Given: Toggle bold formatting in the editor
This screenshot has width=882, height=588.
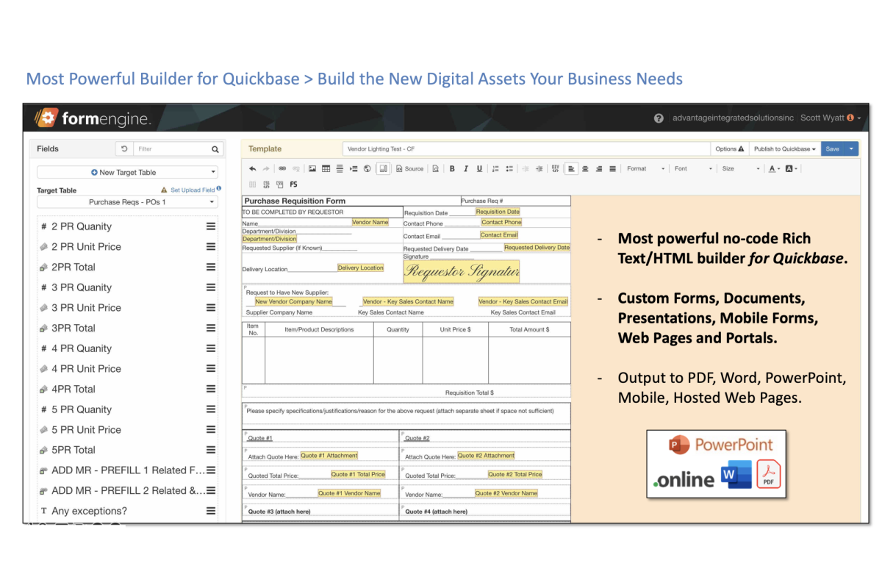Looking at the screenshot, I should pos(453,168).
